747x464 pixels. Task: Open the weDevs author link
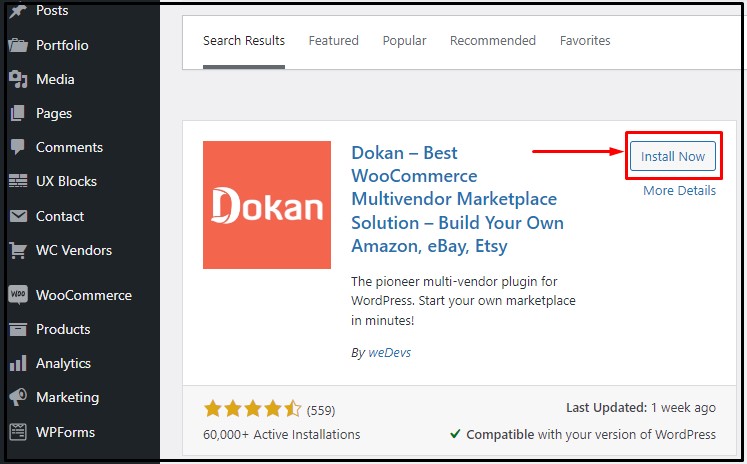(389, 353)
